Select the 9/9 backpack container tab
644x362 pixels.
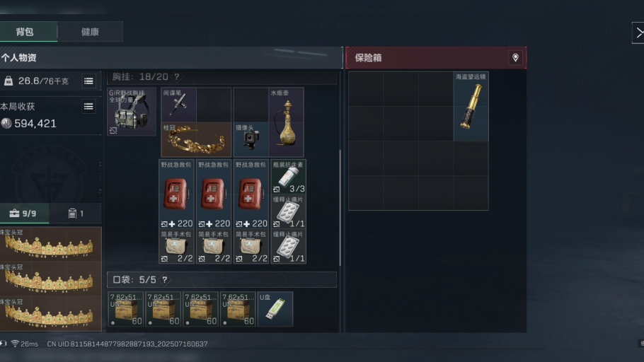tap(24, 214)
